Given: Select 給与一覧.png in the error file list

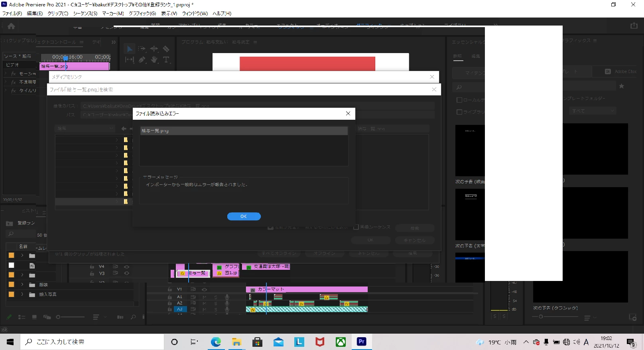Looking at the screenshot, I should pyautogui.click(x=244, y=131).
